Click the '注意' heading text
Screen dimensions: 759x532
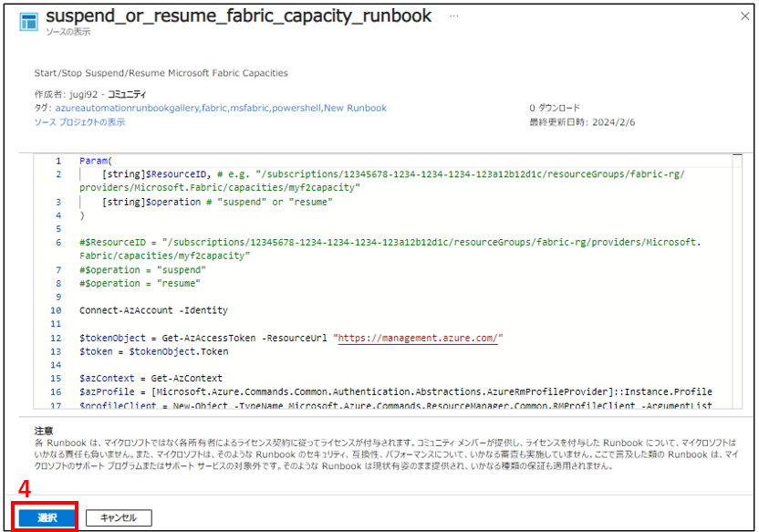click(x=44, y=431)
